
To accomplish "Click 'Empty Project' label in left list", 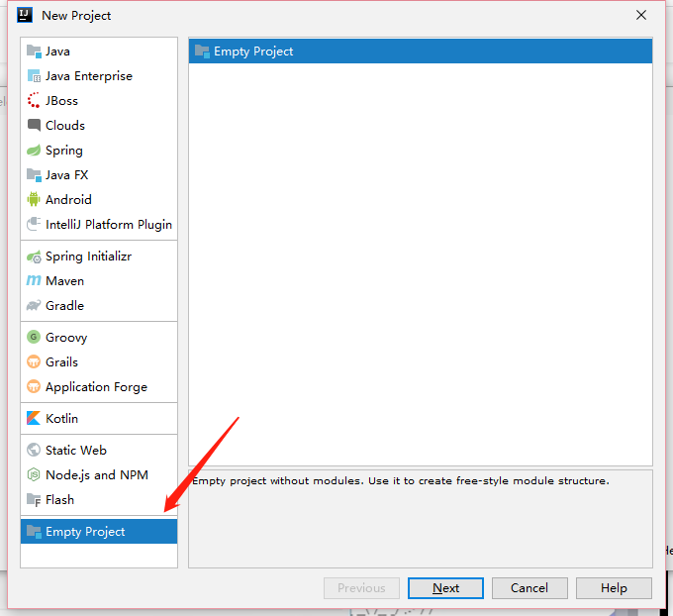I will 85,532.
